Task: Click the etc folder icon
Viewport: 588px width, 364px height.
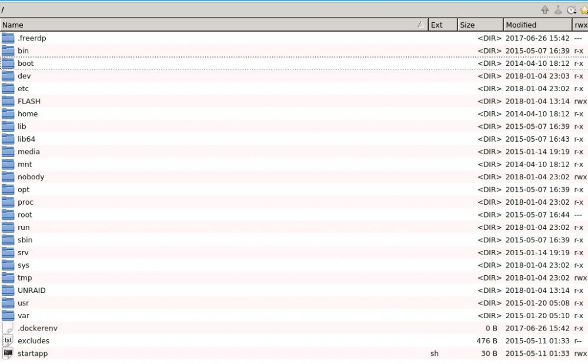Action: pos(8,88)
